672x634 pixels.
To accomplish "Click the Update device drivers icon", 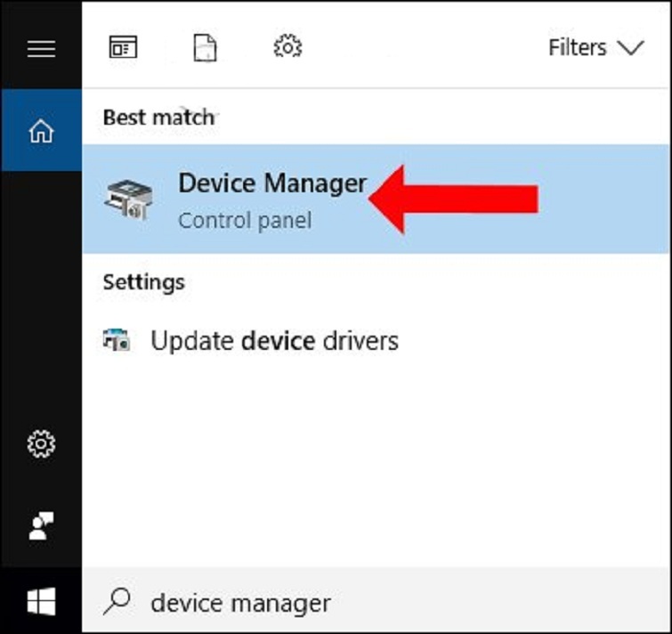I will click(x=117, y=341).
